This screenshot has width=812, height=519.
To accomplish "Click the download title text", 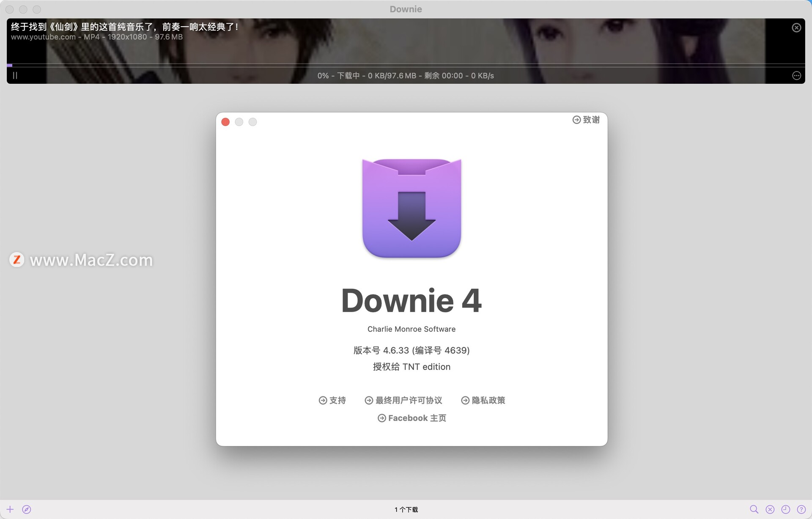I will (125, 27).
